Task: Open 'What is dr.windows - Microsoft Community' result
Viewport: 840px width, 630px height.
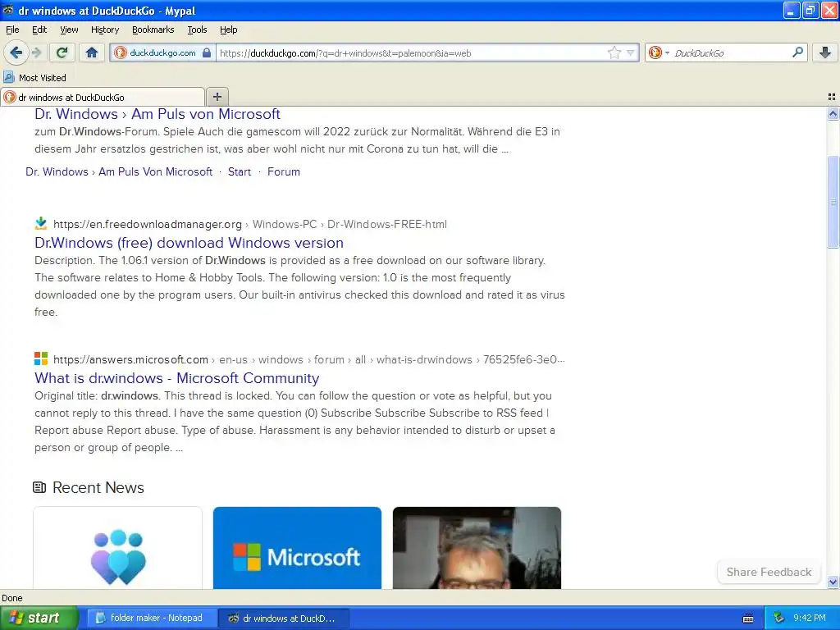Action: point(177,378)
